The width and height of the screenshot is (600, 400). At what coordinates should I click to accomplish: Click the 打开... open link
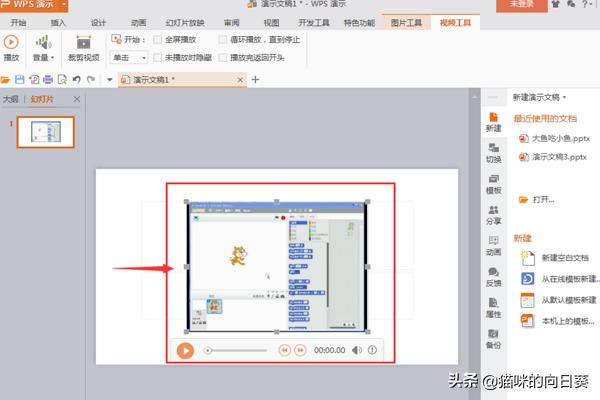pos(536,199)
